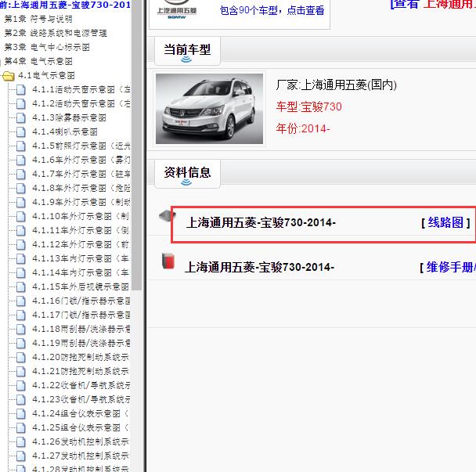Click 年份:2014- text
The height and width of the screenshot is (472, 476).
[x=303, y=128]
